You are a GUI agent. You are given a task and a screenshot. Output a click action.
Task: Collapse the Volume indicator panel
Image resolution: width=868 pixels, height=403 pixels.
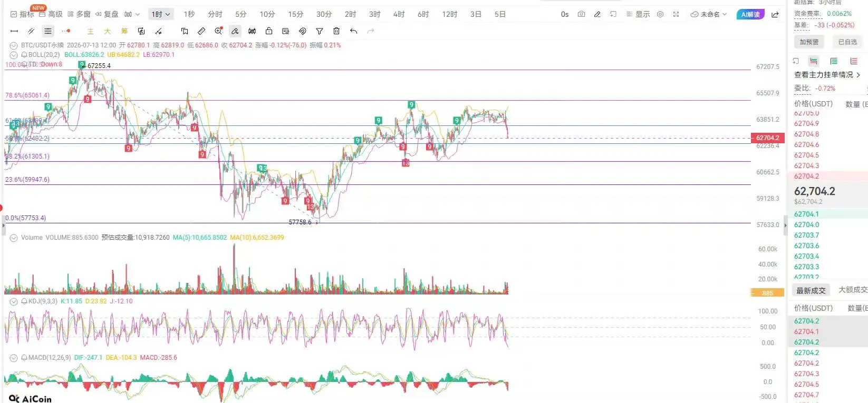pyautogui.click(x=14, y=238)
